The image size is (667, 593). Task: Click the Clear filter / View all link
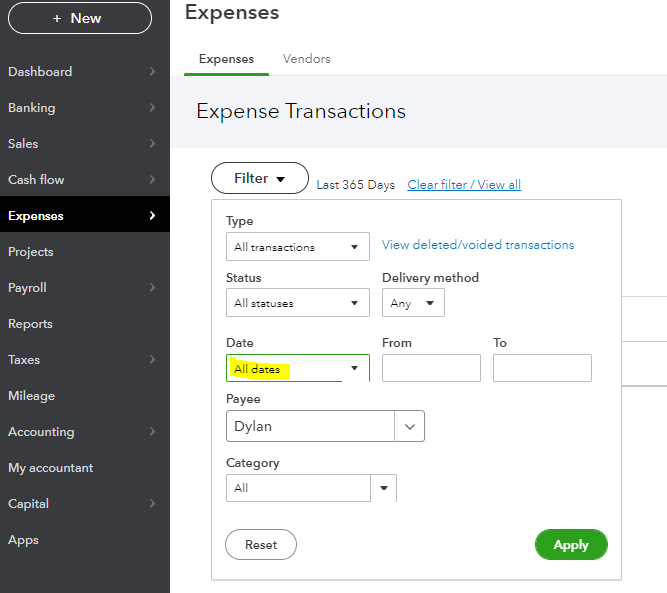coord(464,185)
